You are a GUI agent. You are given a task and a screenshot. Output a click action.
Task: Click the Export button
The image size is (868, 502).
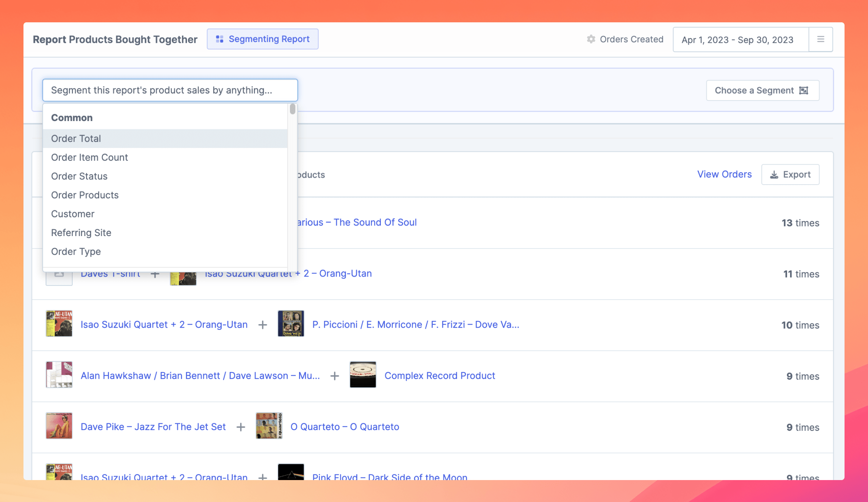pos(790,174)
